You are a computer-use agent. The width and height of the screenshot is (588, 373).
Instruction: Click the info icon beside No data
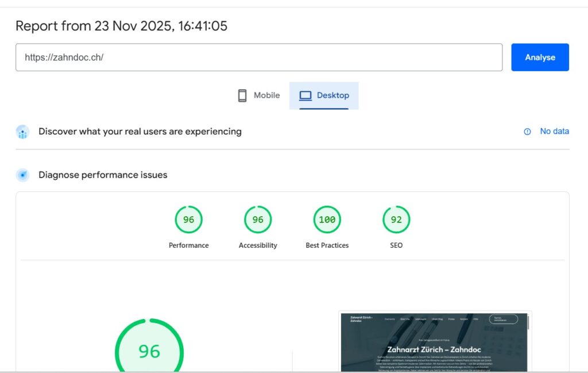pyautogui.click(x=527, y=132)
